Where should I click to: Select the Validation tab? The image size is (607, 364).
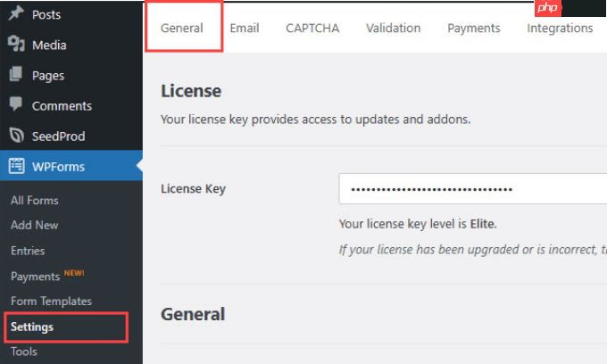point(394,29)
